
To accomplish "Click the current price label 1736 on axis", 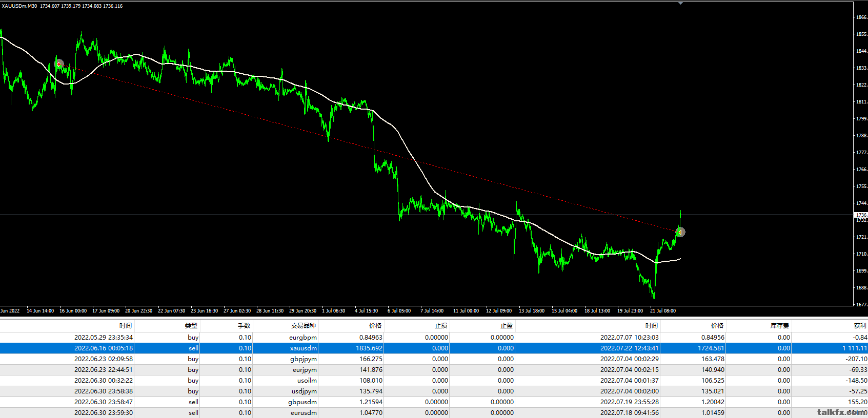I will click(x=861, y=215).
